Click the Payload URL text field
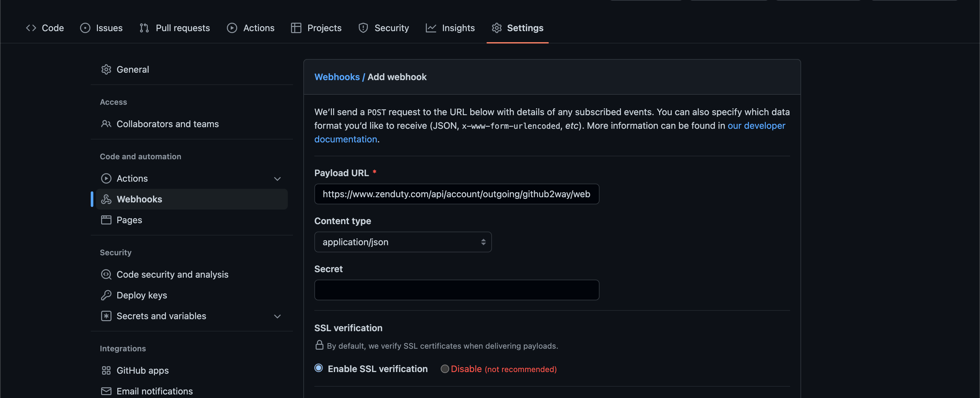 (x=456, y=194)
